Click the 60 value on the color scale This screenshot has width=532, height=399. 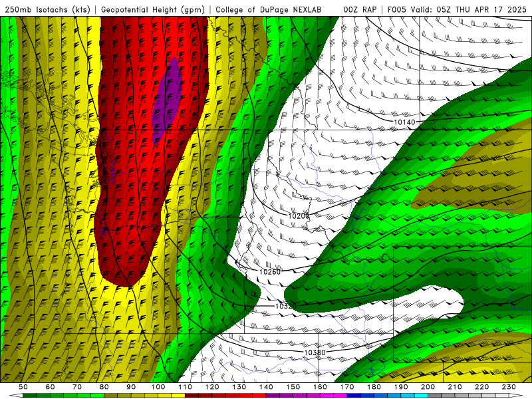pyautogui.click(x=51, y=387)
